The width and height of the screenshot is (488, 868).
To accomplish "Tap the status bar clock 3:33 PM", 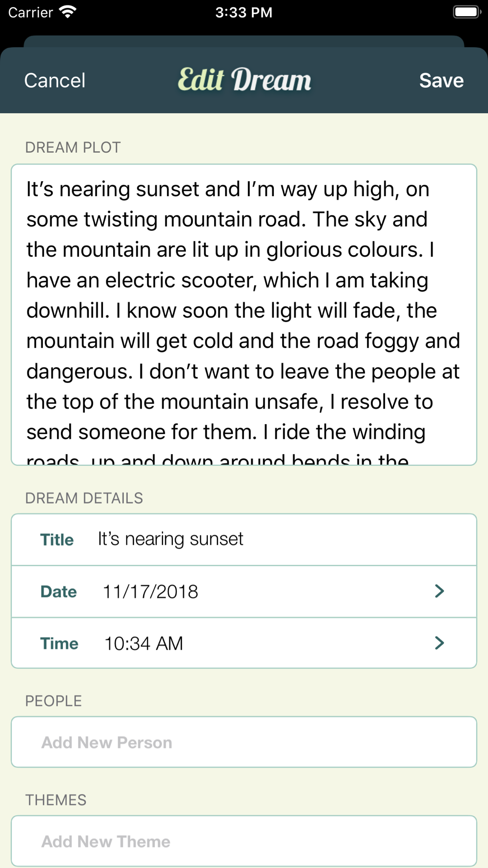I will coord(244,12).
